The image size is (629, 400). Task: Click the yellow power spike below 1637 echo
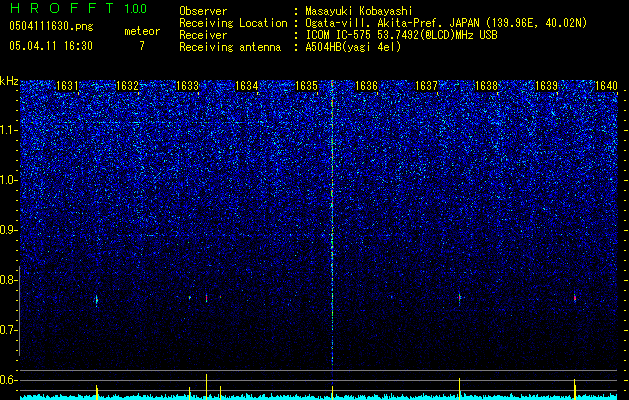point(459,388)
